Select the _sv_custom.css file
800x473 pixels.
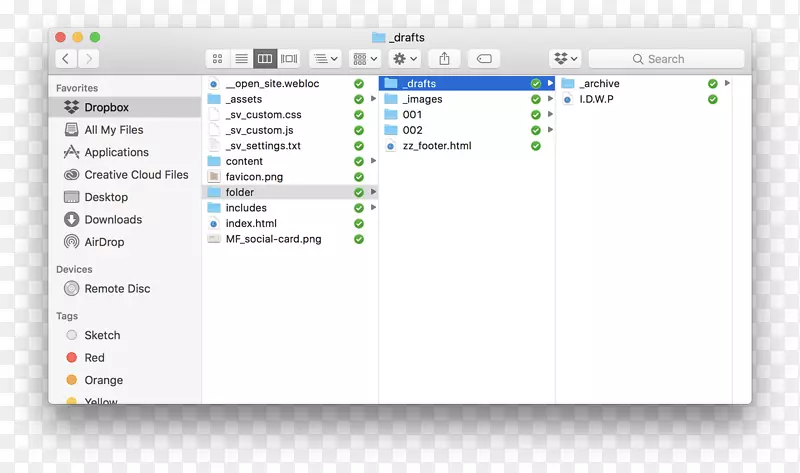pos(290,115)
